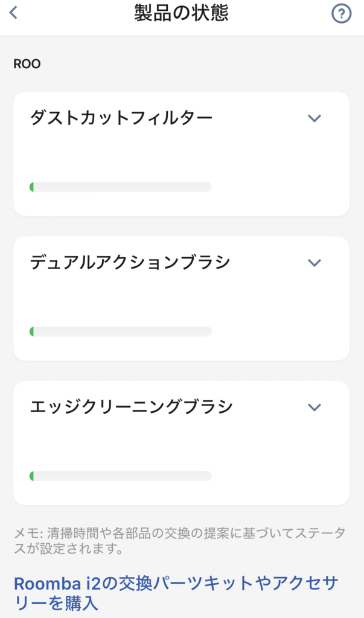Tap the ダストカットフィルター card title
364x618 pixels.
(x=121, y=118)
